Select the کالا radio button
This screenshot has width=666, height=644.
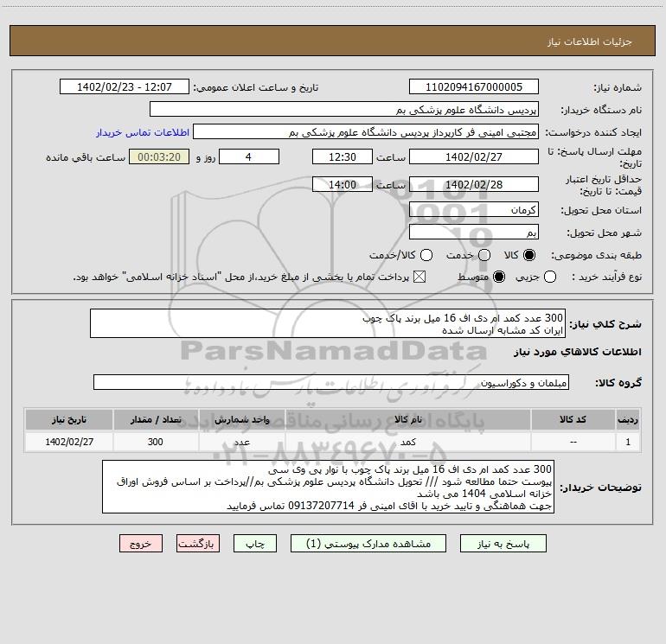point(529,255)
